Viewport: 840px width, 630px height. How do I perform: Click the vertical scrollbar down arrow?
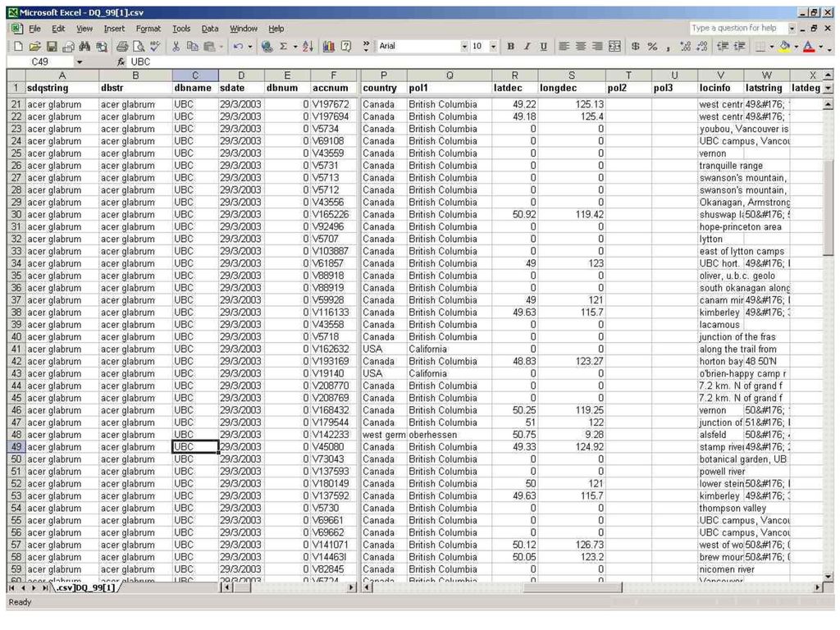click(829, 577)
